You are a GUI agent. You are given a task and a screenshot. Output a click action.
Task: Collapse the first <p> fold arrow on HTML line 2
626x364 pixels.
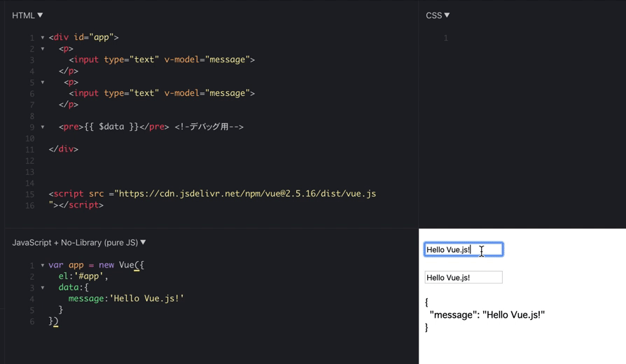pos(42,49)
